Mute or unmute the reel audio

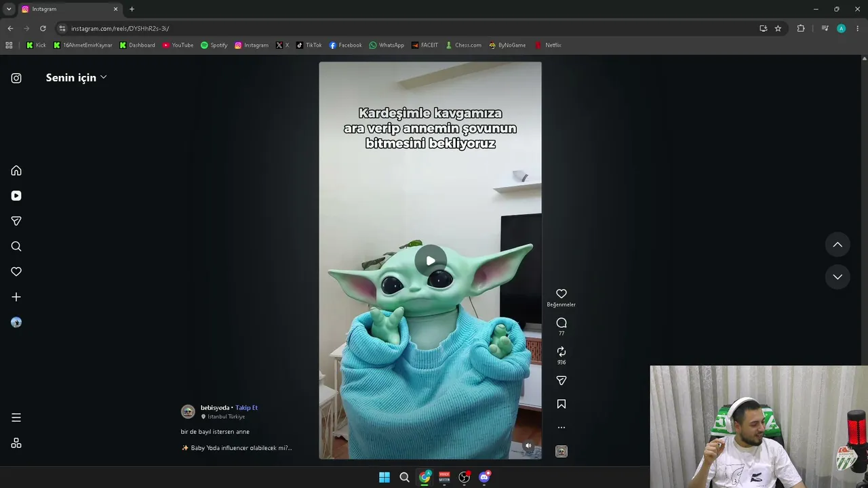528,446
